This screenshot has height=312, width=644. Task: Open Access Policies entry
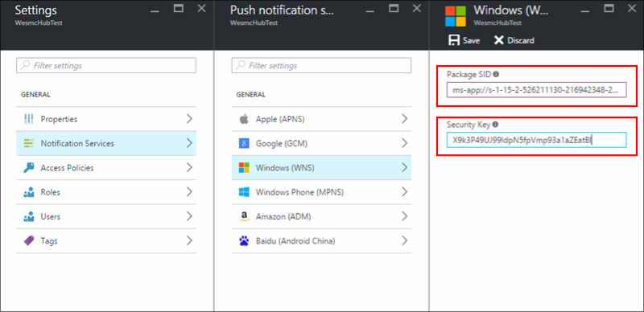[106, 167]
